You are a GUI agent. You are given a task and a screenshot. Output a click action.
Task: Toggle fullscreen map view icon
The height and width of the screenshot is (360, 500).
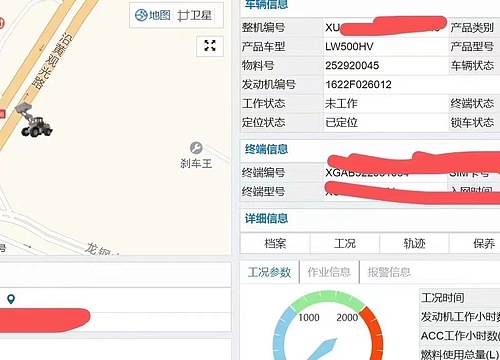coord(210,46)
